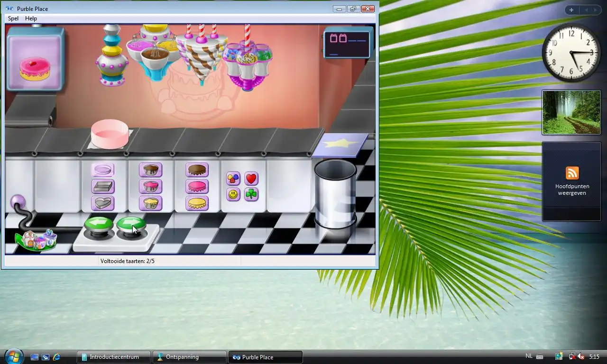Image resolution: width=607 pixels, height=364 pixels.
Task: Click the star shipping plate
Action: 340,145
